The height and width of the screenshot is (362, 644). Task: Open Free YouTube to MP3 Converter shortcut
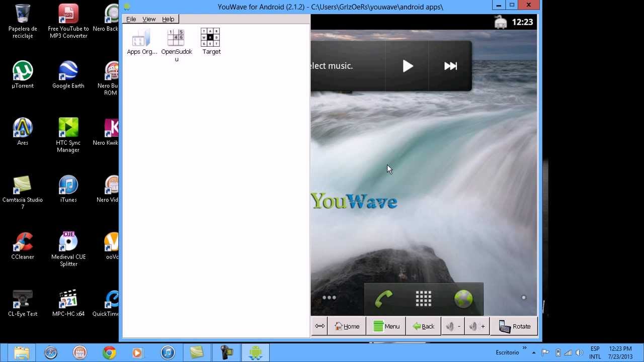[x=68, y=22]
